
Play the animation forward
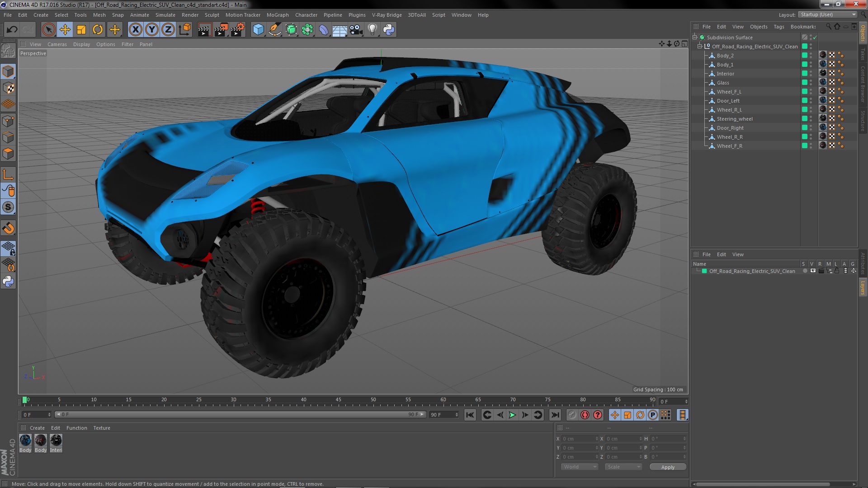pyautogui.click(x=512, y=415)
